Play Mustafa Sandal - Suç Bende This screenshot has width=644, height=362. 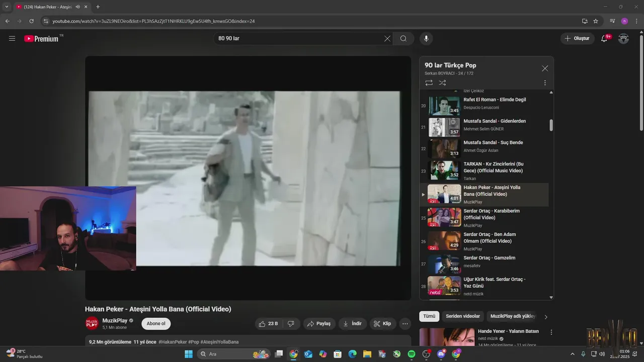click(484, 148)
